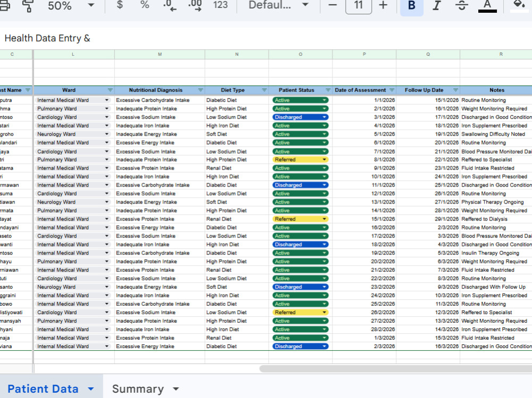Open filter for the Ward column

(110, 90)
